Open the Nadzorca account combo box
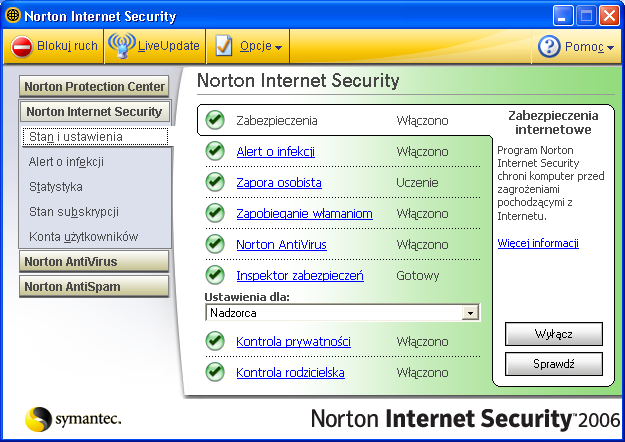Image resolution: width=625 pixels, height=442 pixels. [343, 312]
